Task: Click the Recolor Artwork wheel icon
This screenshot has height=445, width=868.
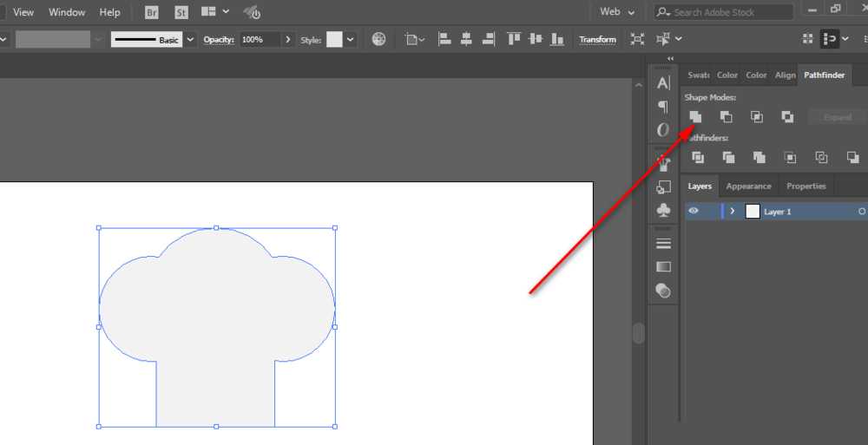Action: 378,40
